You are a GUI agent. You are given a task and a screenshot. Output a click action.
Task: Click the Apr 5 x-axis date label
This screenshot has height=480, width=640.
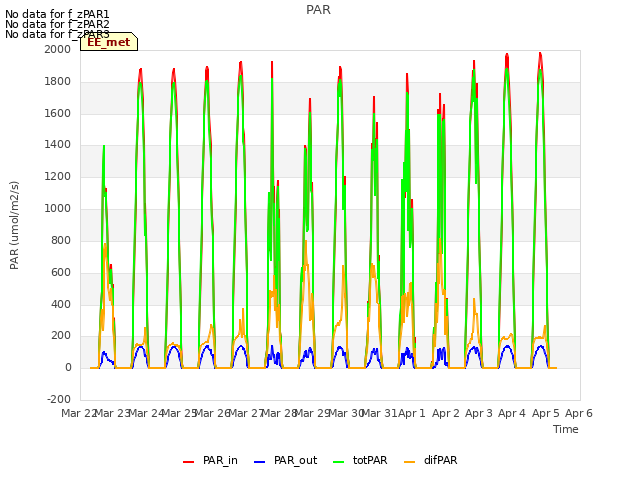(x=545, y=413)
